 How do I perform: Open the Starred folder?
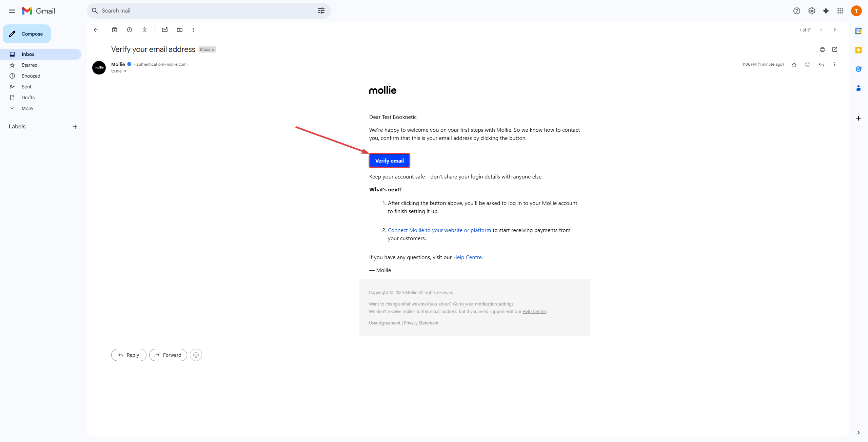click(x=41, y=65)
